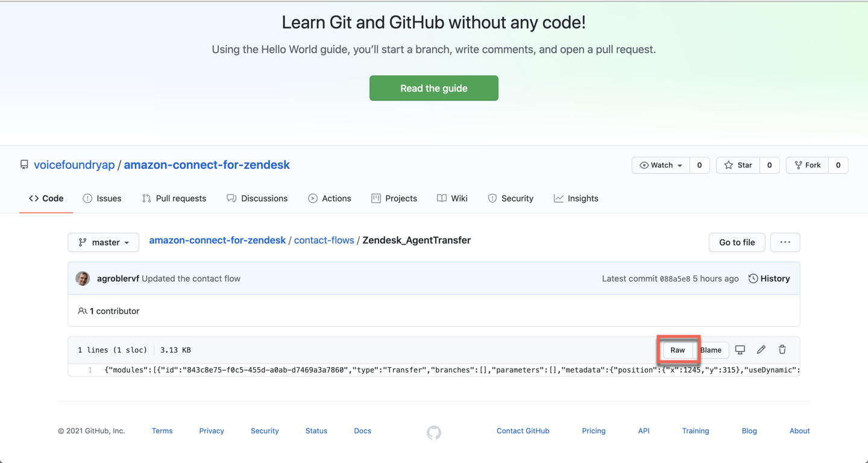Screen dimensions: 868x463
Task: Star the repository
Action: 738,165
